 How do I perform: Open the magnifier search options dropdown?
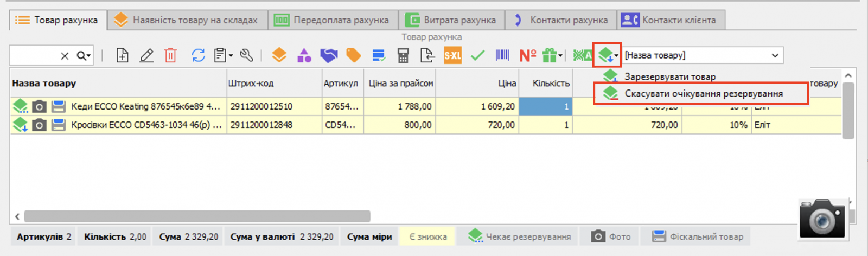click(x=84, y=55)
